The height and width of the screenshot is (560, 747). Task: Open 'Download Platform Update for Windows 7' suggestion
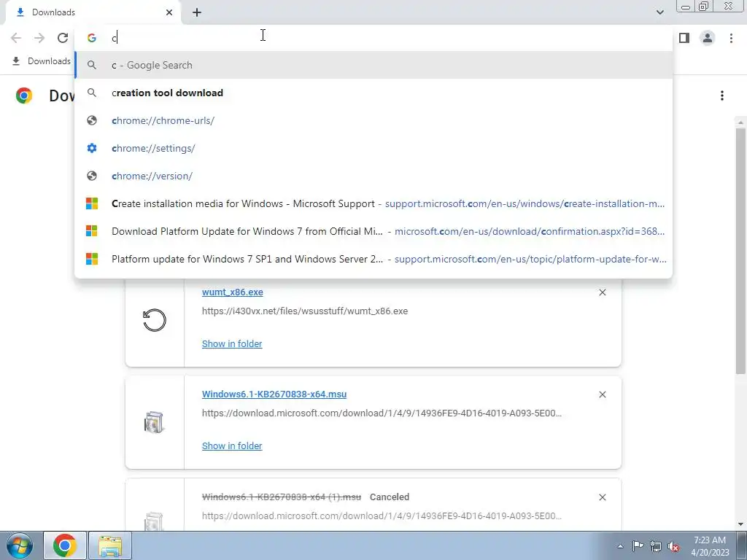click(373, 231)
